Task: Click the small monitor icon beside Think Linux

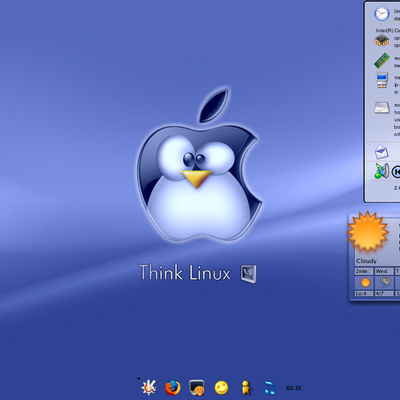Action: tap(248, 274)
